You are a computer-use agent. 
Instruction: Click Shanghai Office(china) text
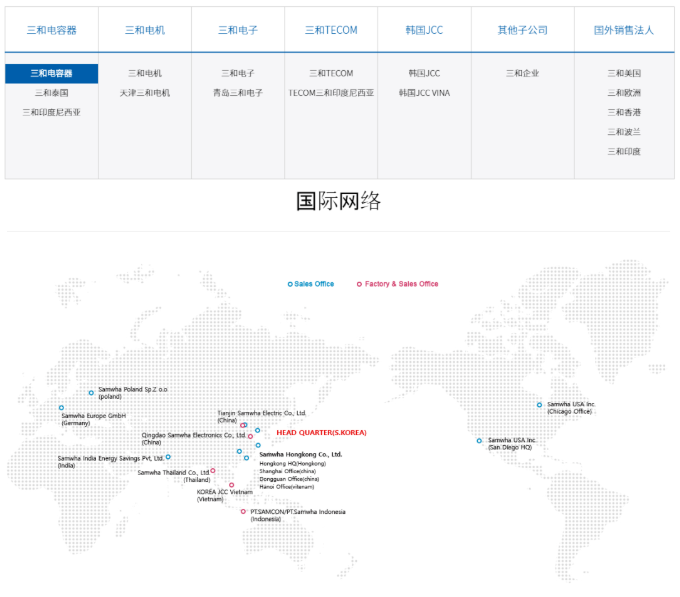coord(288,471)
